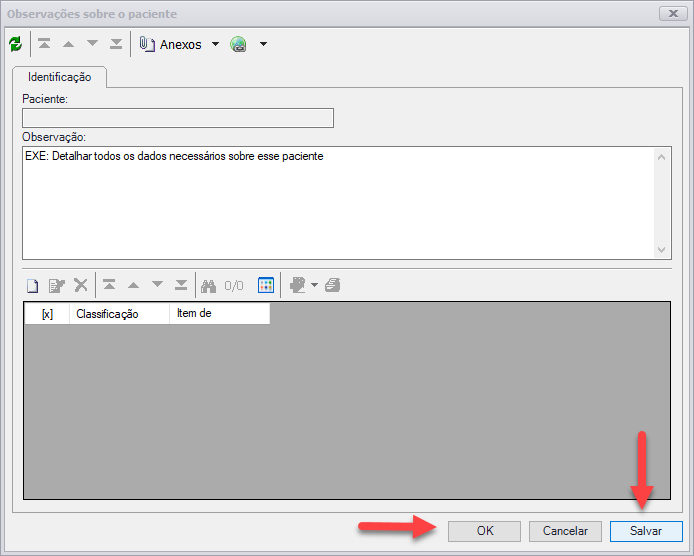The height and width of the screenshot is (556, 694).
Task: Click the puzzle piece tools icon
Action: 298,285
